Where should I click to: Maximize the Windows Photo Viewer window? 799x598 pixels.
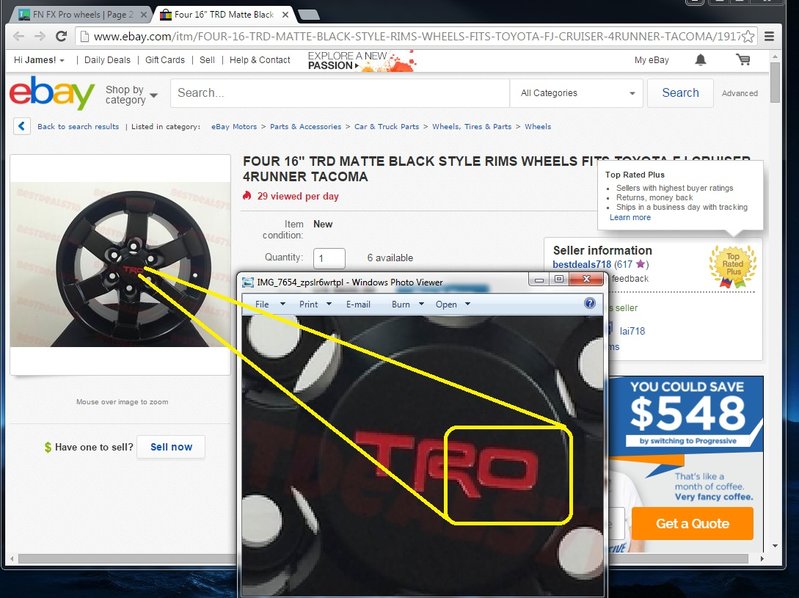tap(559, 279)
